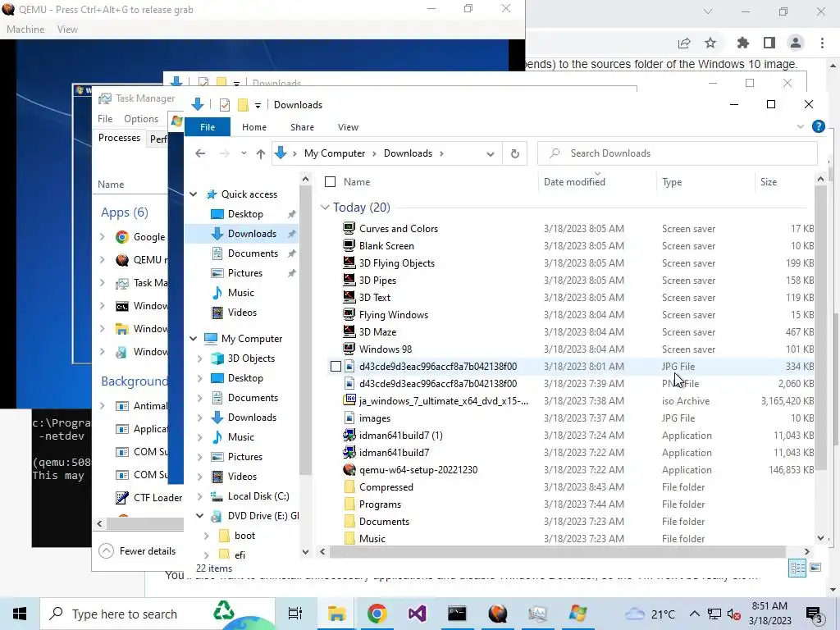Go up one folder level arrow
840x630 pixels.
click(x=260, y=153)
